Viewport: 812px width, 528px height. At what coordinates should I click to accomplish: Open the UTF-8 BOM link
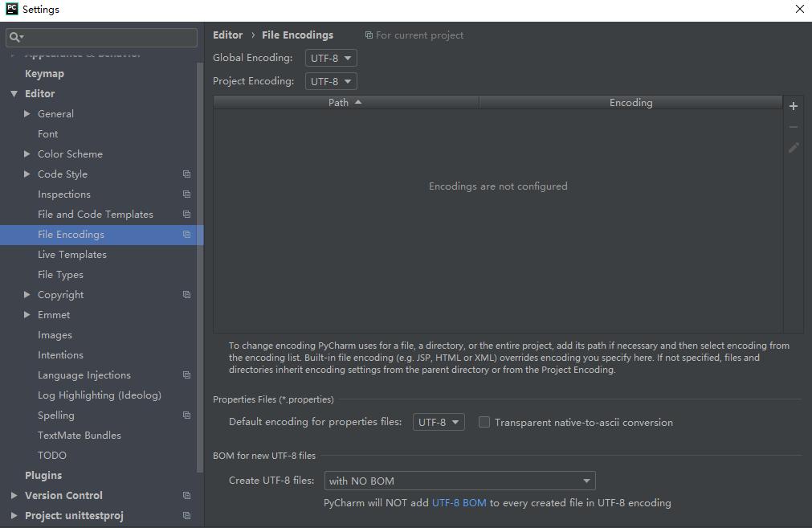click(x=459, y=503)
